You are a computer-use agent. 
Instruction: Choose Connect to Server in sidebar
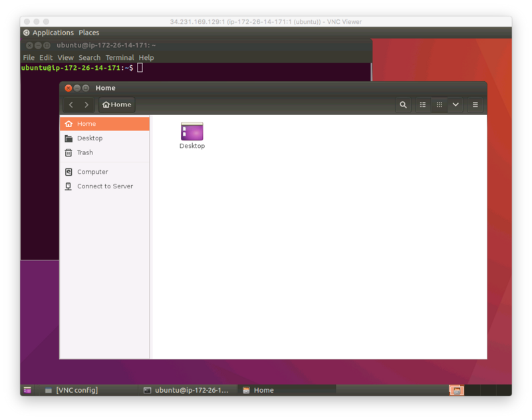pos(104,186)
